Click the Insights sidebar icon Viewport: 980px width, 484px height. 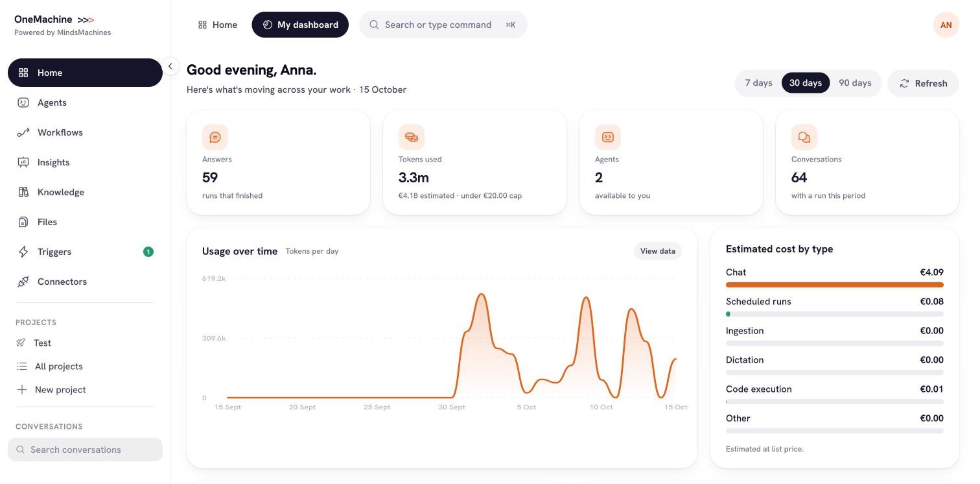tap(23, 162)
